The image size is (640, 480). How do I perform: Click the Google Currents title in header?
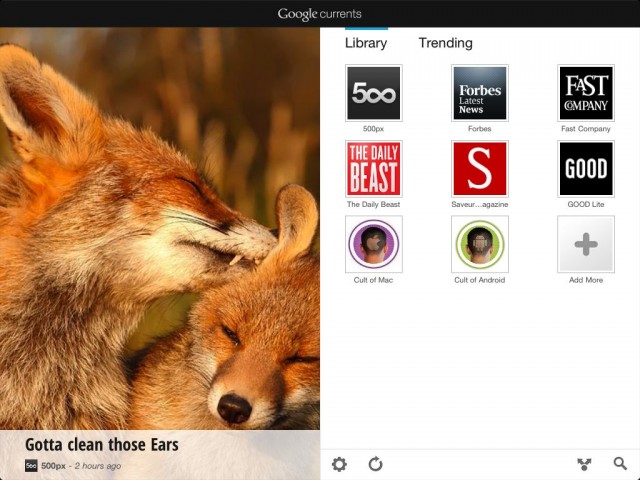tap(320, 14)
